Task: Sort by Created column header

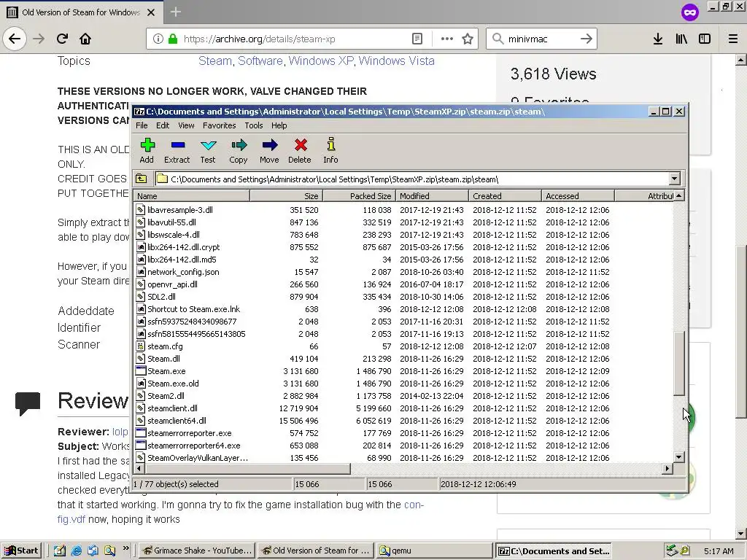Action: [506, 195]
